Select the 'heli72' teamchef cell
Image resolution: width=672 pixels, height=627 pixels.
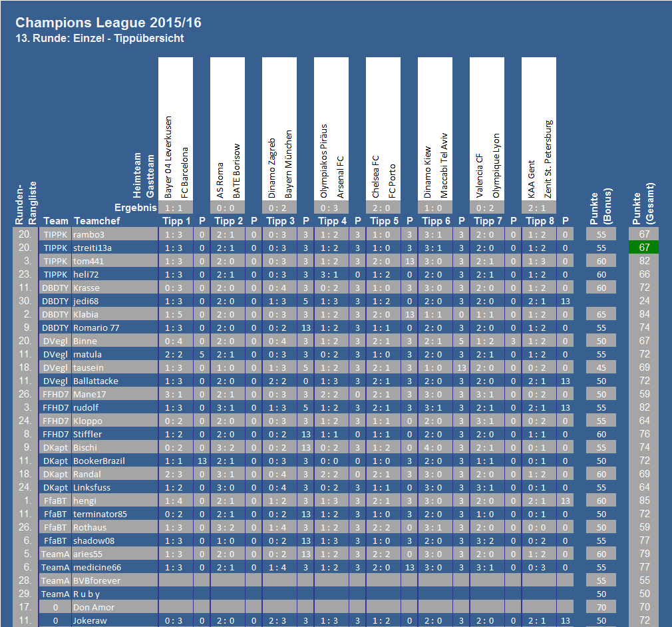point(115,274)
